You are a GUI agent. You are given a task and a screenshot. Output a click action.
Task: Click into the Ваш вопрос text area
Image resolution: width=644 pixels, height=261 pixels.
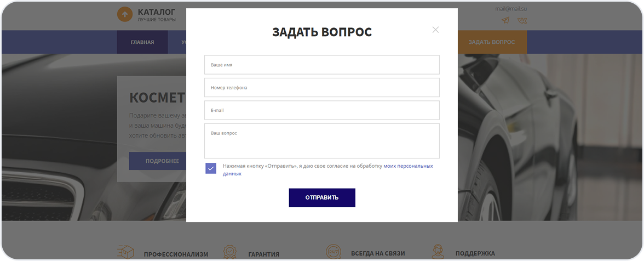coord(322,141)
